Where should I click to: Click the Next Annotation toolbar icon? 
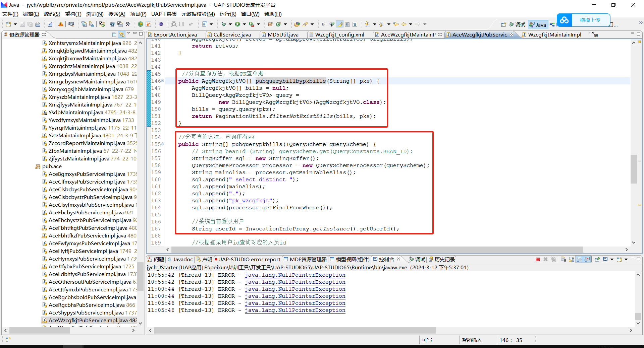pos(367,24)
